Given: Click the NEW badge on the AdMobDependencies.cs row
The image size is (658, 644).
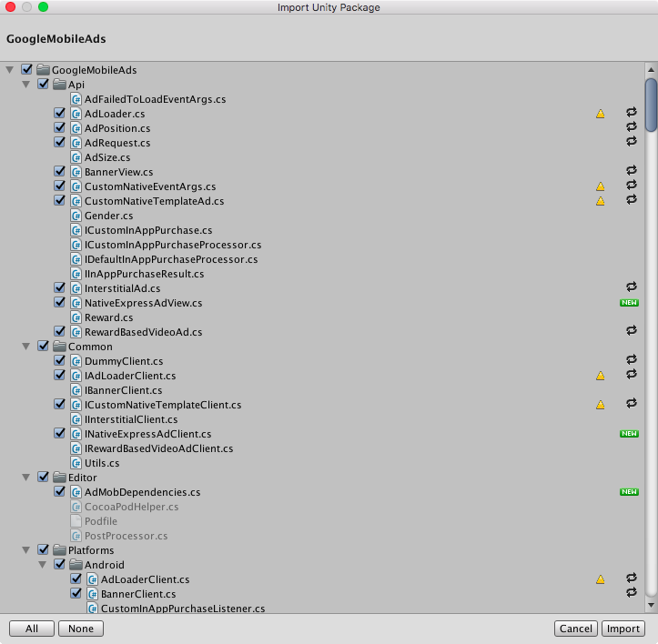Looking at the screenshot, I should click(x=629, y=492).
